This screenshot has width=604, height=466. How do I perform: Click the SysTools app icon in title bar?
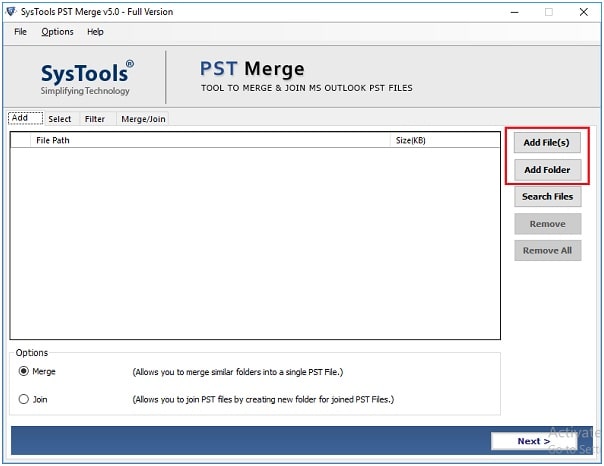[x=11, y=12]
